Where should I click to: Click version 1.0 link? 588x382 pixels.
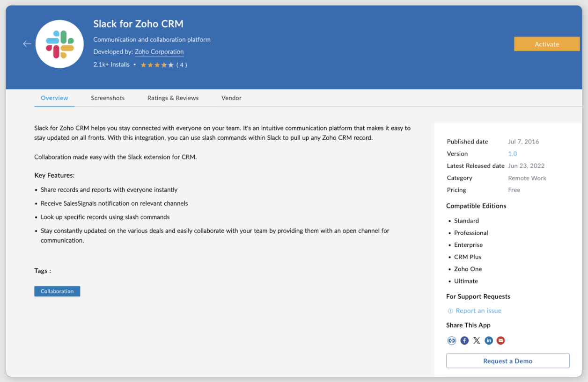pos(513,154)
